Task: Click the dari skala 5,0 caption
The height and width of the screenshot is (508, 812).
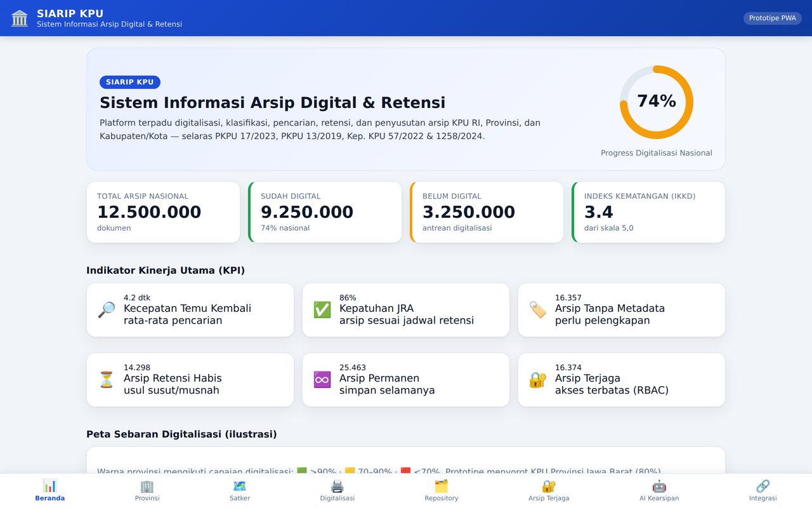Action: (x=608, y=228)
